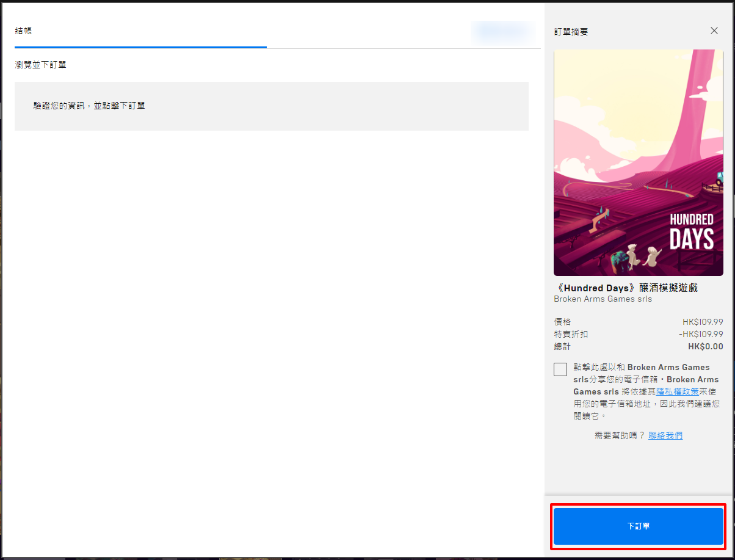This screenshot has width=735, height=560.
Task: Click the 訂單摘要 order summary heading
Action: [x=571, y=31]
